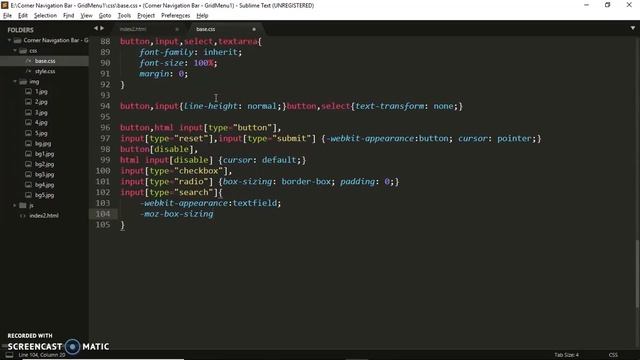Open the Goto menu
The image size is (640, 360).
coord(105,16)
